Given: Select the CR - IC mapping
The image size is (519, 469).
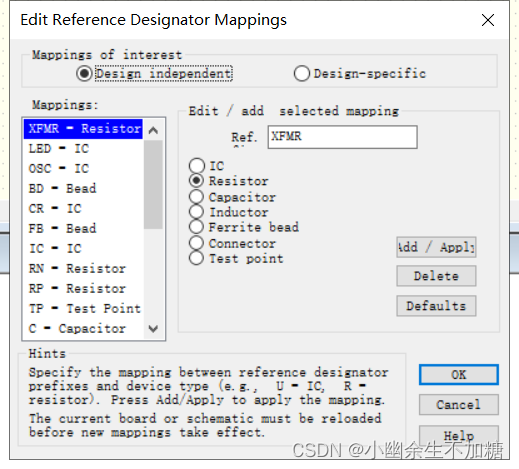Looking at the screenshot, I should [x=83, y=209].
